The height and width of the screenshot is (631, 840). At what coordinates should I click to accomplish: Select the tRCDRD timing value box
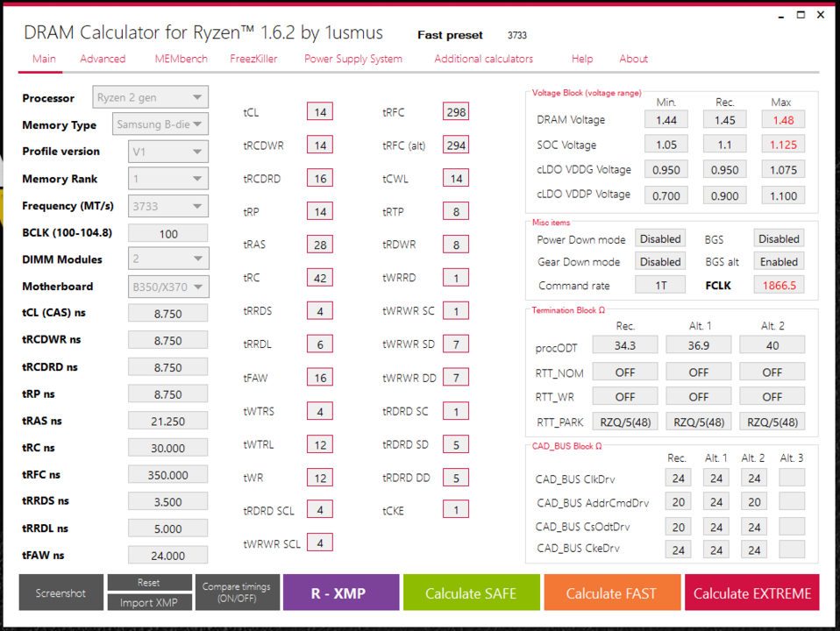click(x=320, y=179)
